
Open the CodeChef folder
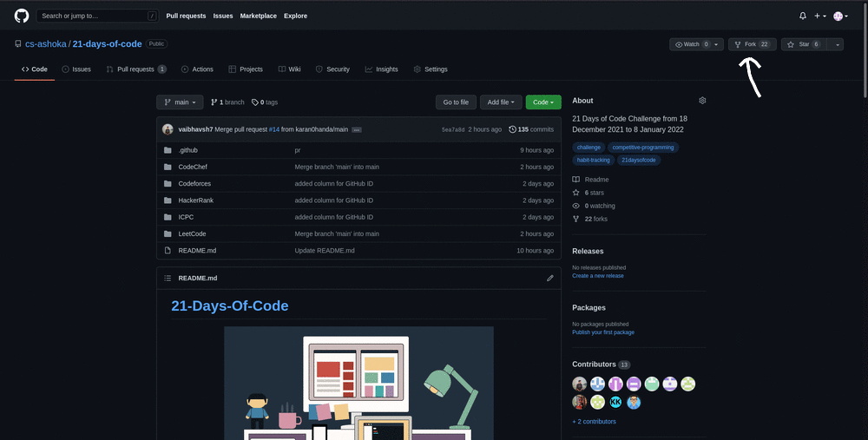click(193, 167)
